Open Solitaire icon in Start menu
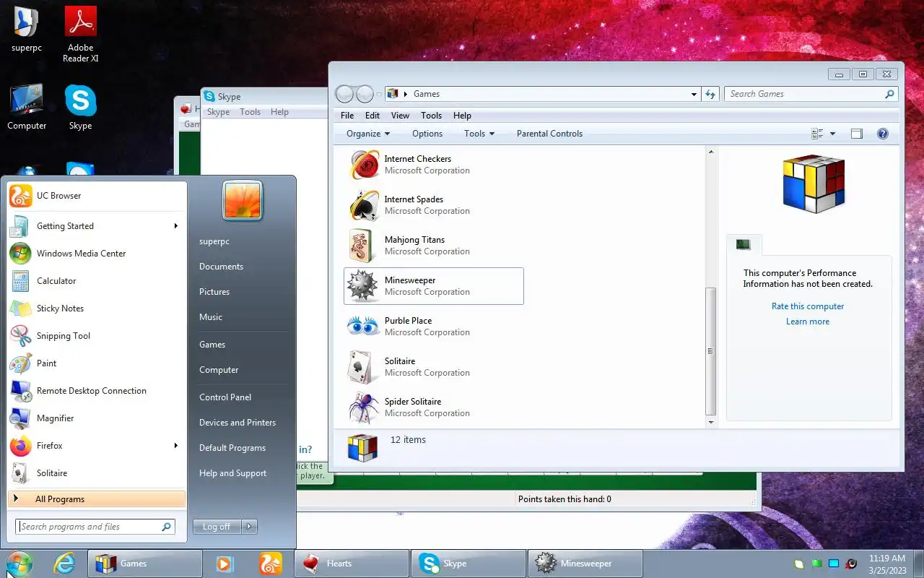Viewport: 924px width, 578px height. (20, 473)
